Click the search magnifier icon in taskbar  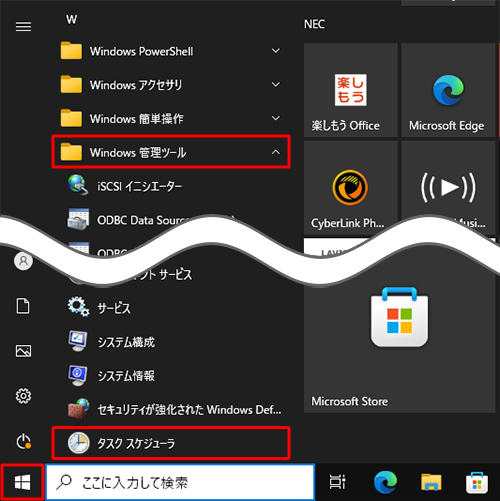[x=64, y=482]
